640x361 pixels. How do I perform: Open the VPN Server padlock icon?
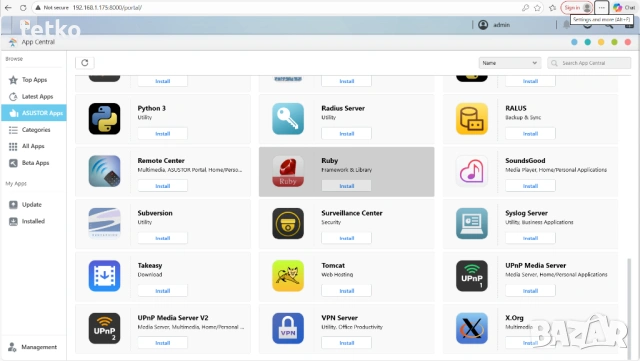click(x=288, y=328)
